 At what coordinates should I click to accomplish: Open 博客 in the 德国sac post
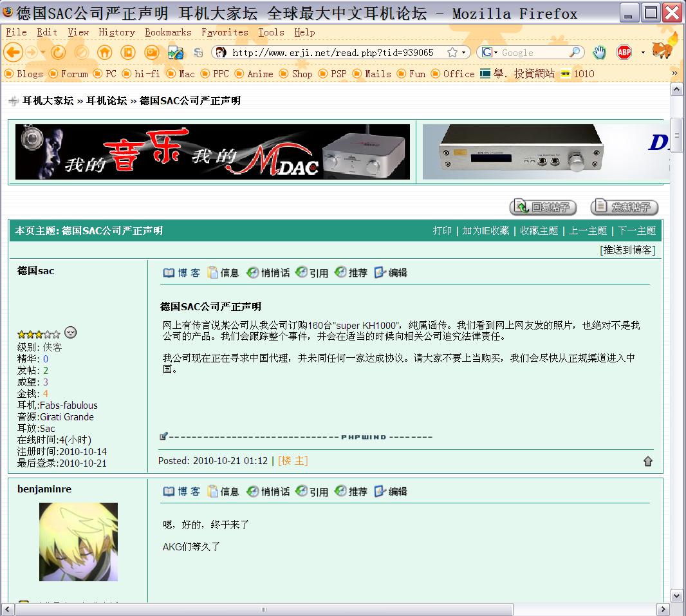coord(181,272)
